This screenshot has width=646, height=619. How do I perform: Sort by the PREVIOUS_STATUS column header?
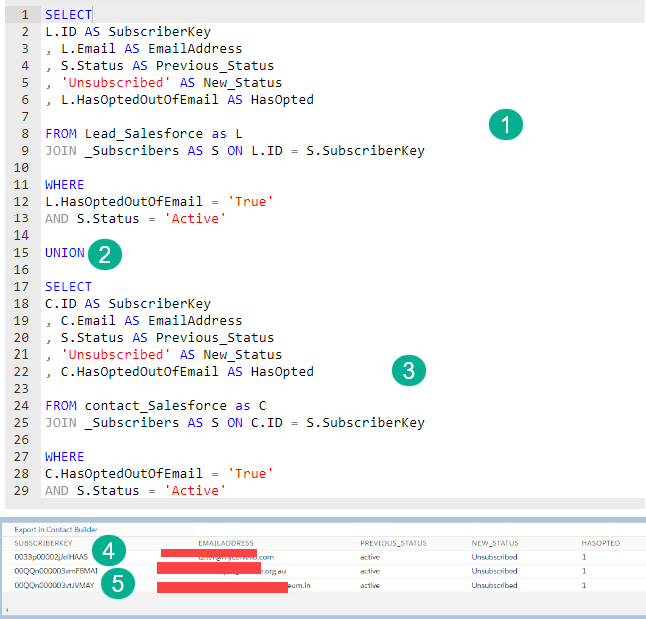tap(390, 543)
